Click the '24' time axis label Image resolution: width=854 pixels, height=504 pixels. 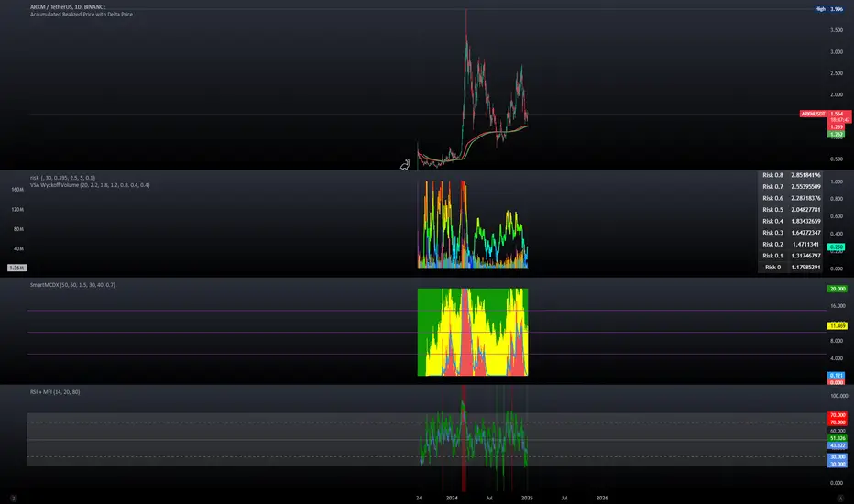[419, 498]
